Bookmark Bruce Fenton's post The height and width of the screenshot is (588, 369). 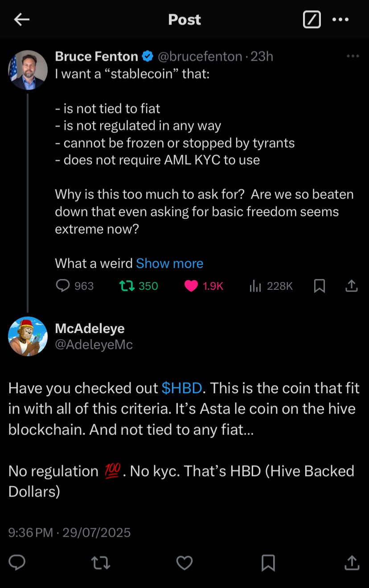pos(320,286)
